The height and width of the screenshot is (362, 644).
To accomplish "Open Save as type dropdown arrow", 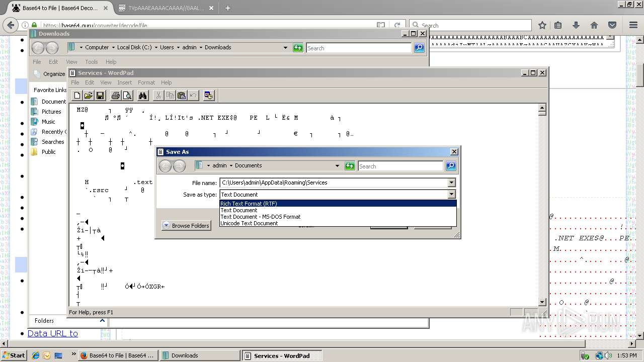I will [x=451, y=195].
